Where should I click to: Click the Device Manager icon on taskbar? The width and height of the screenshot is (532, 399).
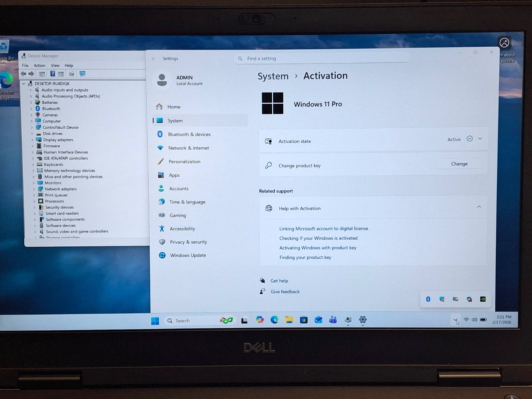tap(348, 320)
